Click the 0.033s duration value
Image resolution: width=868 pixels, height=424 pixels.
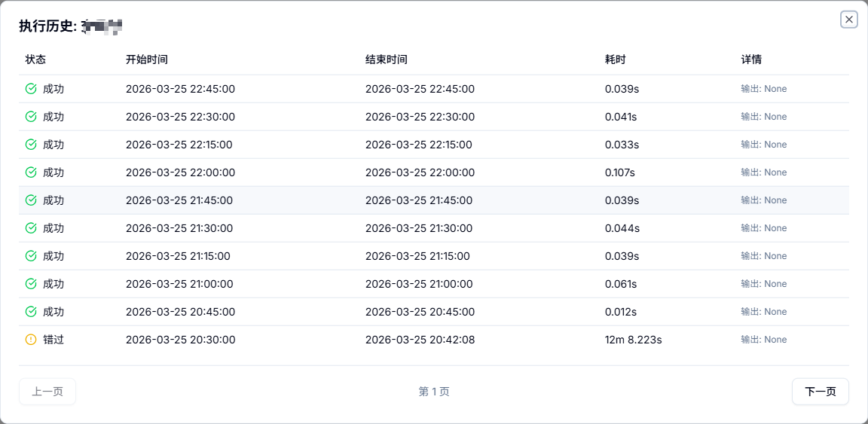[x=622, y=145]
